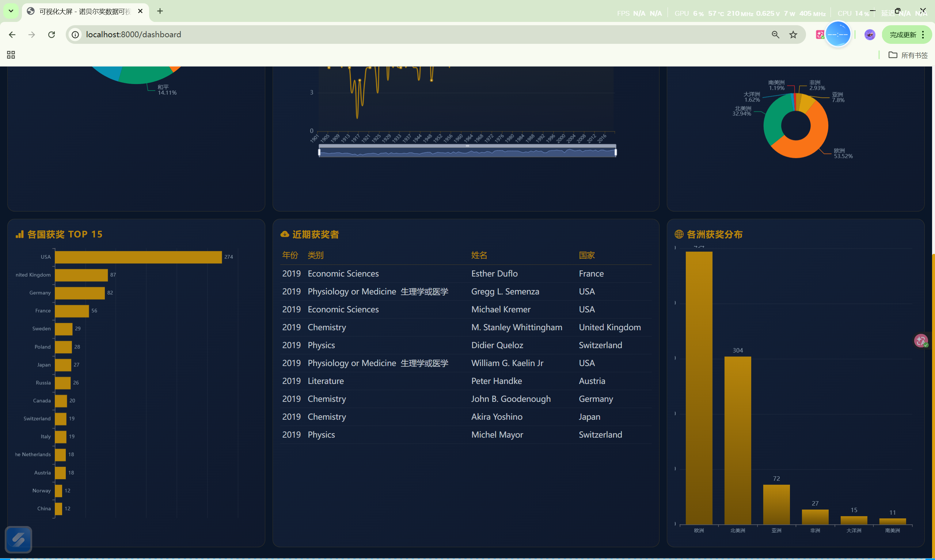Click the USA bar in TOP 15 chart
The height and width of the screenshot is (560, 935).
click(138, 257)
